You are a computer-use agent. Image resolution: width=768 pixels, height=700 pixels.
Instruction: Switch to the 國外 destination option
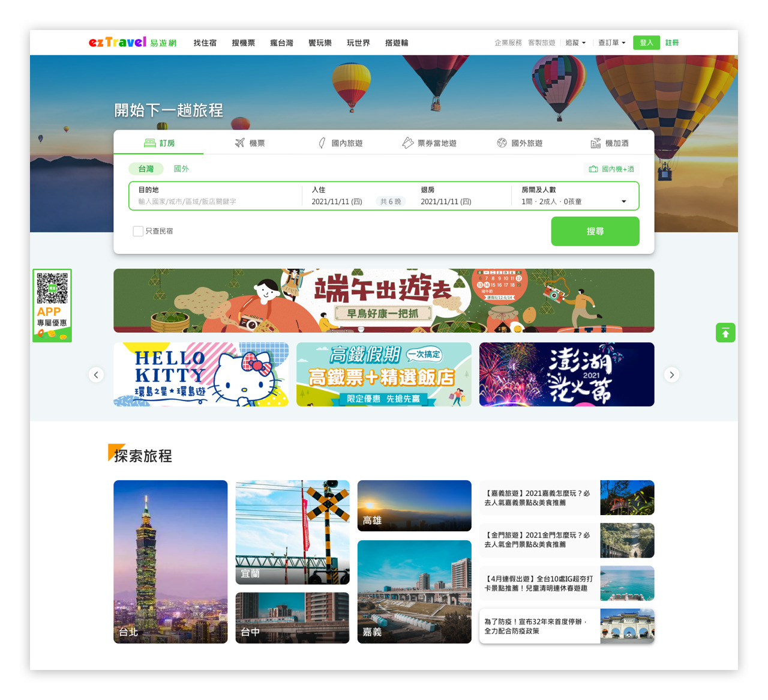181,169
